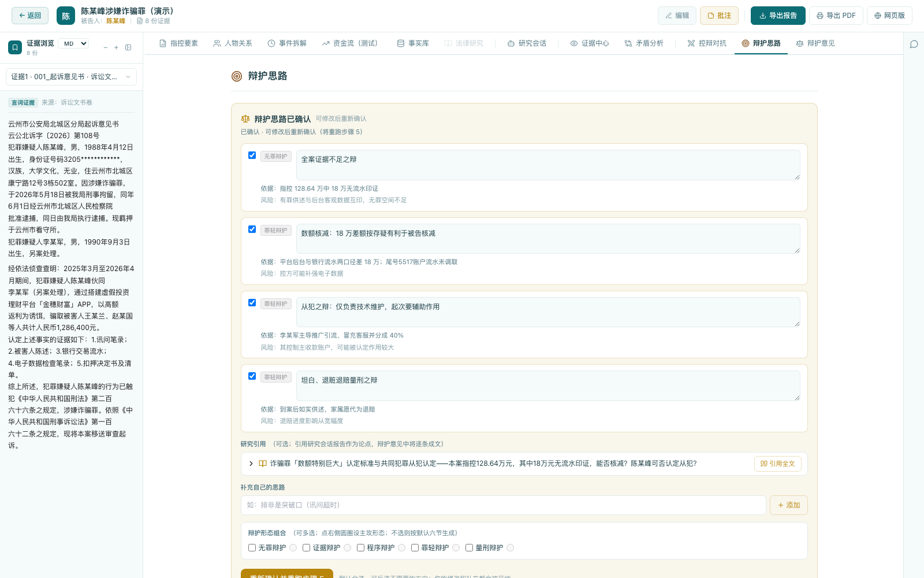This screenshot has width=924, height=578.
Task: Open the 事件拆解 tab
Action: tap(287, 43)
